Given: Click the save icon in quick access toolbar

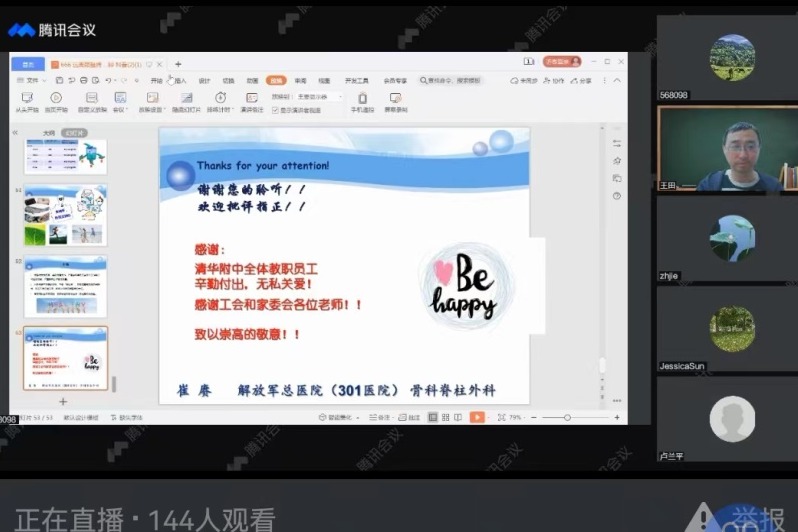Looking at the screenshot, I should pos(60,80).
